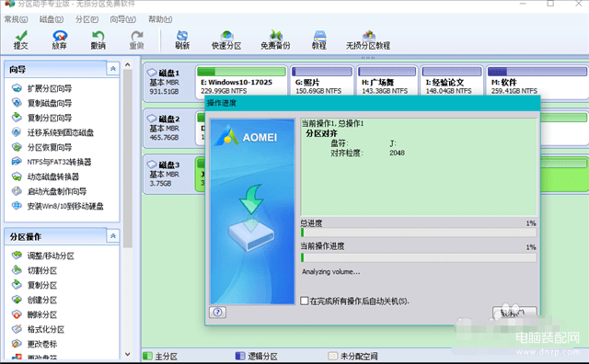Click the 分区对齐 operation title
The image size is (589, 364).
point(321,133)
